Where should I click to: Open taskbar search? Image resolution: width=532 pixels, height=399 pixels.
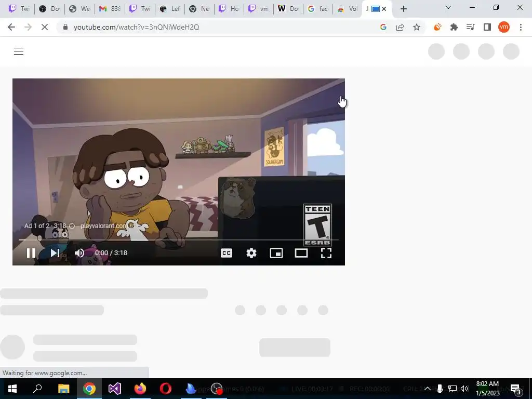tap(37, 389)
